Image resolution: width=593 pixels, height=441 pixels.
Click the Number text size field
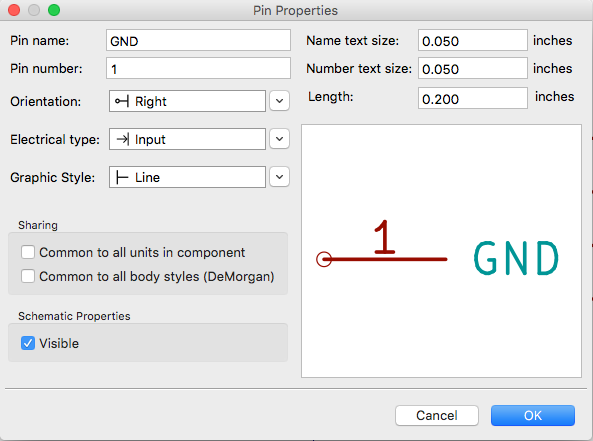click(473, 68)
